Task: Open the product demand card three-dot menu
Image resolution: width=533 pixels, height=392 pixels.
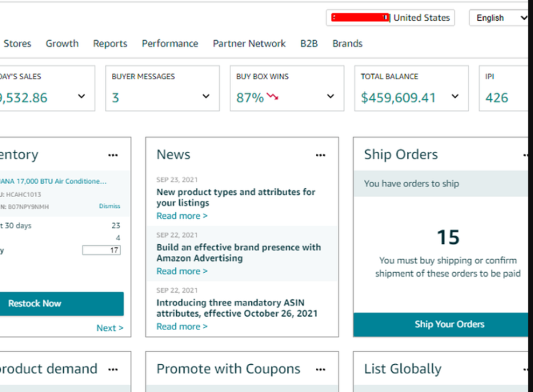Action: pos(113,369)
